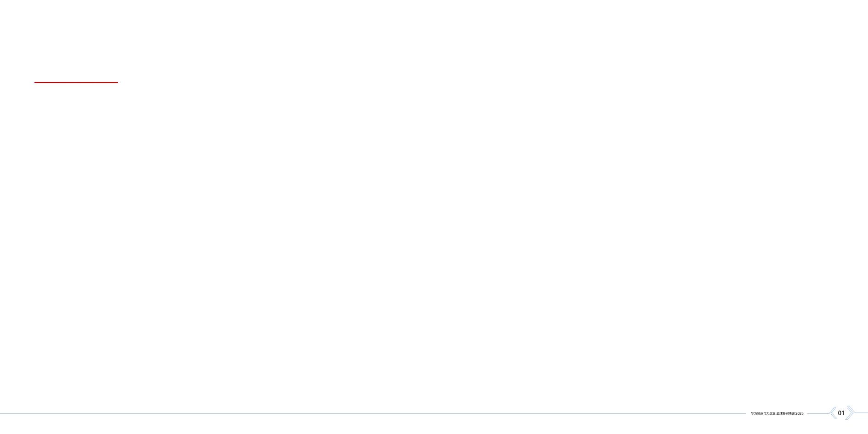Click the right chevron beside page number
Image resolution: width=868 pixels, height=434 pixels.
(x=850, y=413)
